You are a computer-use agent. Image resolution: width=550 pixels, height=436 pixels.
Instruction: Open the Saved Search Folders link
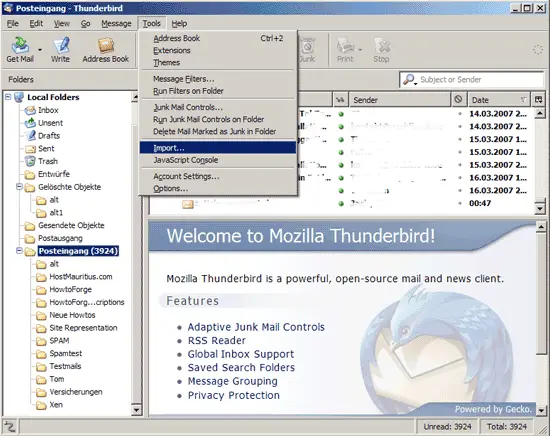pos(241,367)
